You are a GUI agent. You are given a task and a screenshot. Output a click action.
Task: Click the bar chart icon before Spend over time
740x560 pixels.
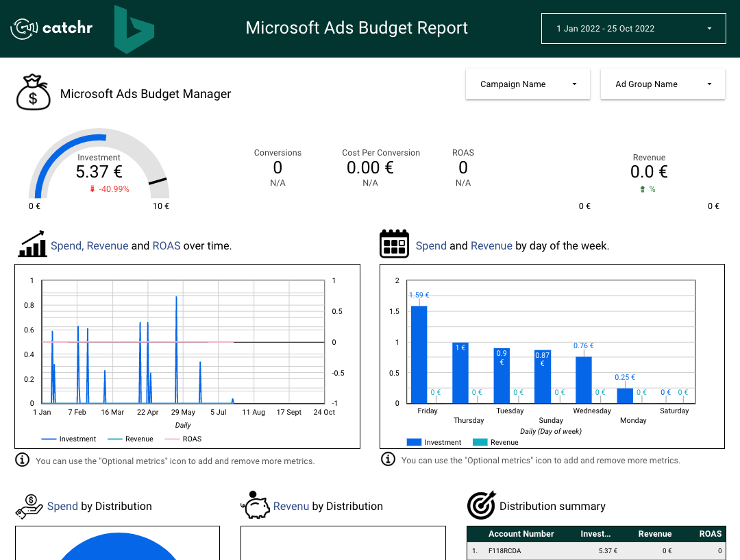pyautogui.click(x=32, y=244)
